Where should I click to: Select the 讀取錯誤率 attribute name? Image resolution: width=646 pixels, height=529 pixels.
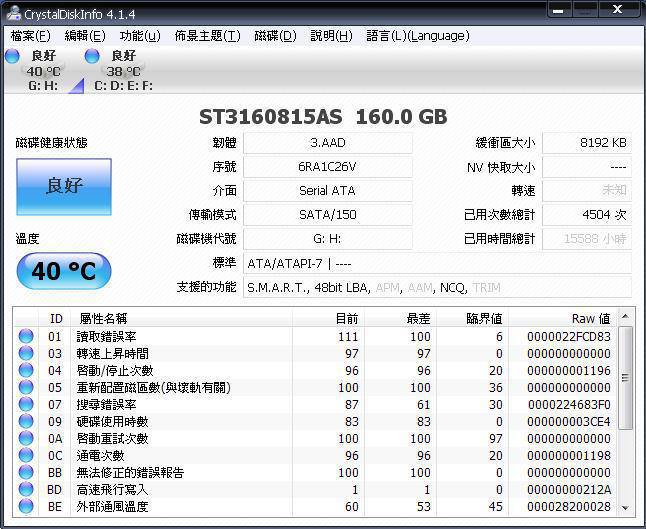pyautogui.click(x=106, y=337)
